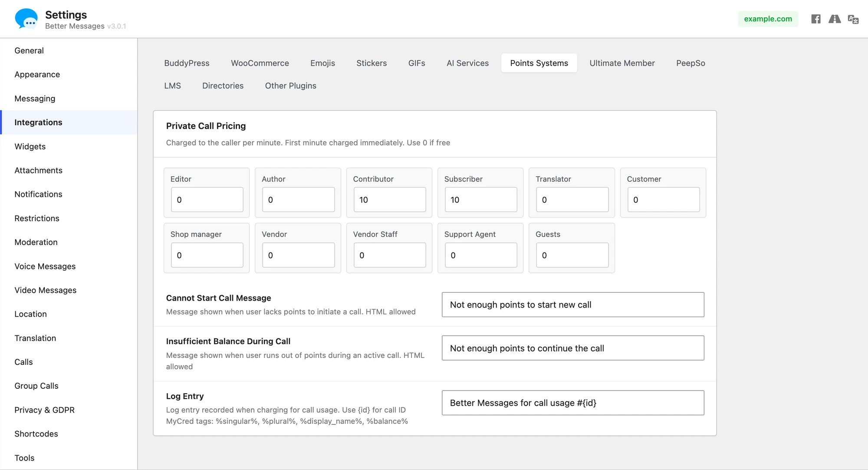
Task: Open the roadmap road icon
Action: click(x=835, y=19)
